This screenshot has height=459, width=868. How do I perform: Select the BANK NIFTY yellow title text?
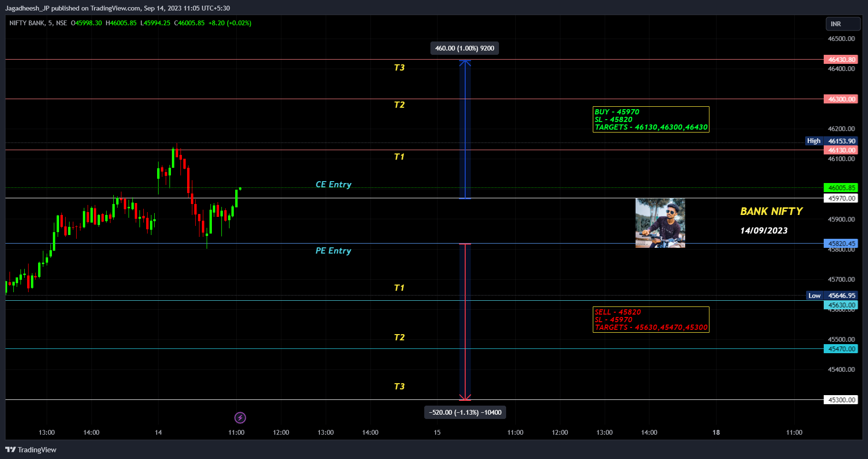(771, 211)
